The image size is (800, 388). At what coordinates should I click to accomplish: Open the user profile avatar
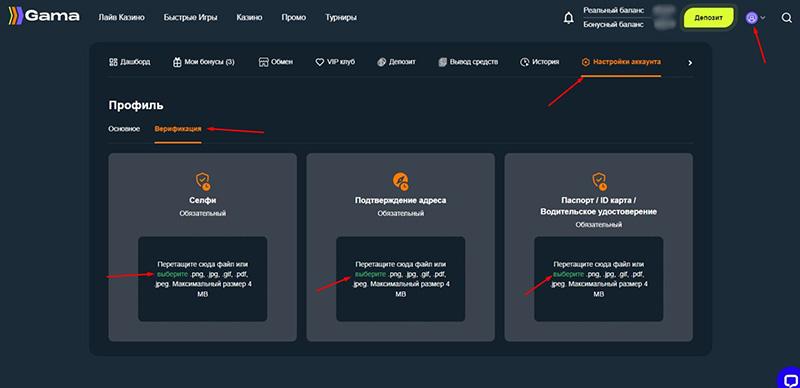tap(751, 18)
